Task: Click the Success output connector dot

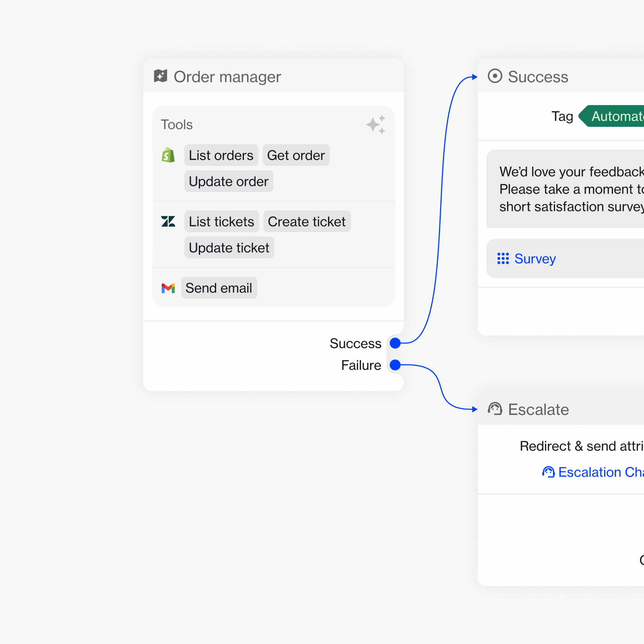Action: [395, 343]
